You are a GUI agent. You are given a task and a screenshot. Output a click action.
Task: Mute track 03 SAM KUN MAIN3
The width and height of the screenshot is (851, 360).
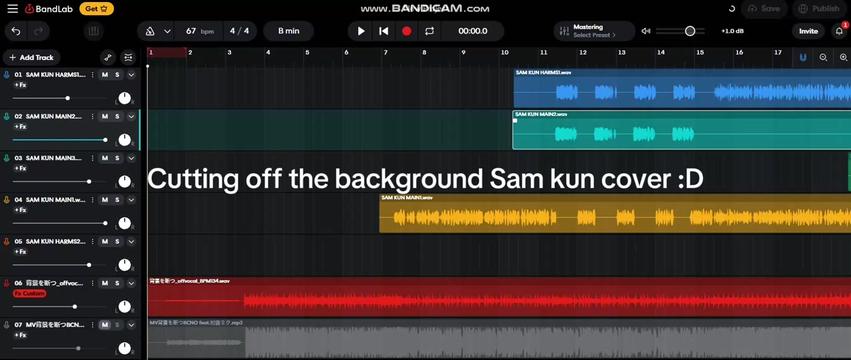(x=104, y=158)
